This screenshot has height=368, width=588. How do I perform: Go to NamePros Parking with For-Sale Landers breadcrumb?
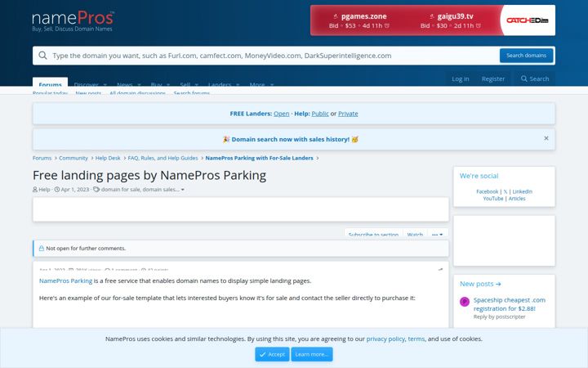pos(259,158)
